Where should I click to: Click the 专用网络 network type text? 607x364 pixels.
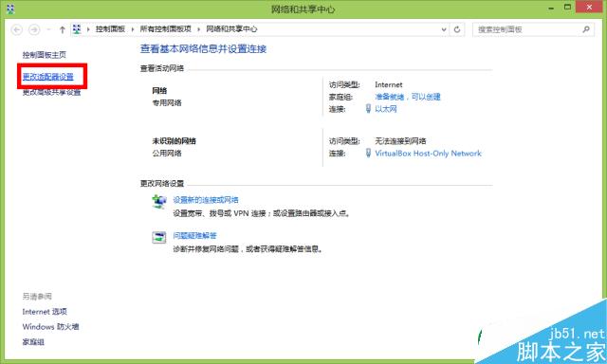coord(167,103)
